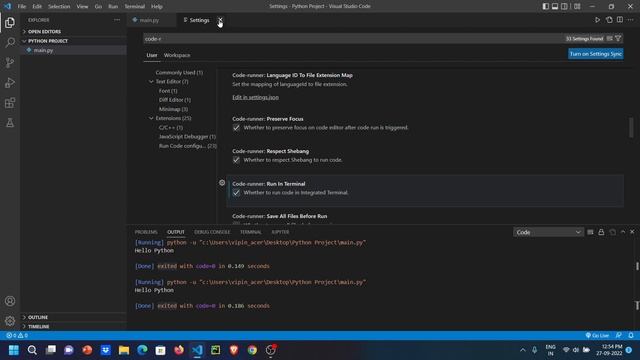Screen dimensions: 640x360
Task: Open the Manage gear in activity bar
Action: [x=10, y=321]
